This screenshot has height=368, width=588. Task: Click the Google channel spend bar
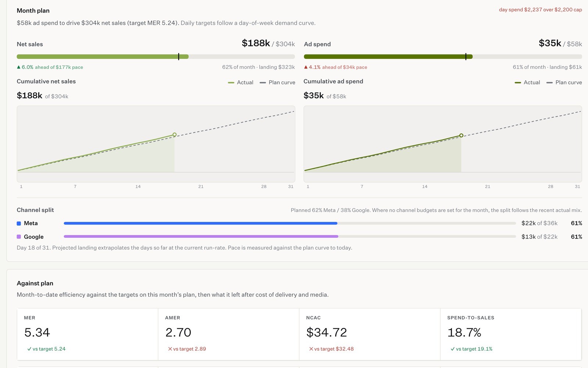point(290,236)
